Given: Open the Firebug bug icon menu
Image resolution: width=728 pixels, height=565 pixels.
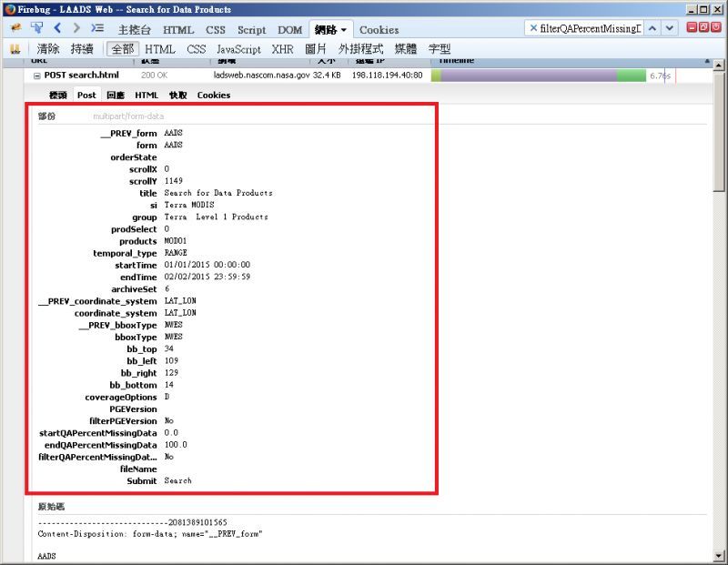Looking at the screenshot, I should (x=15, y=29).
